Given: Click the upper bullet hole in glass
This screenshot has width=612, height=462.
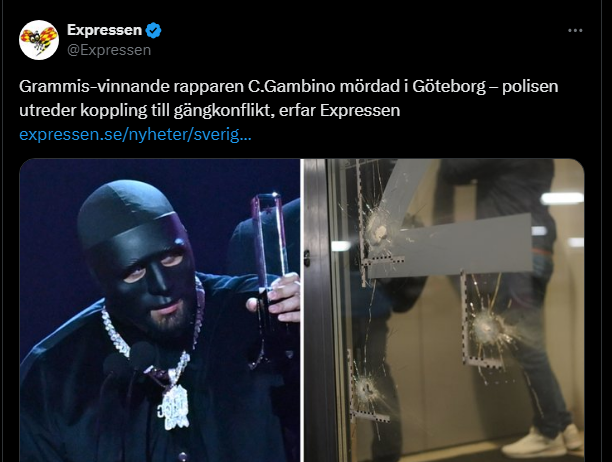Looking at the screenshot, I should pos(377,227).
